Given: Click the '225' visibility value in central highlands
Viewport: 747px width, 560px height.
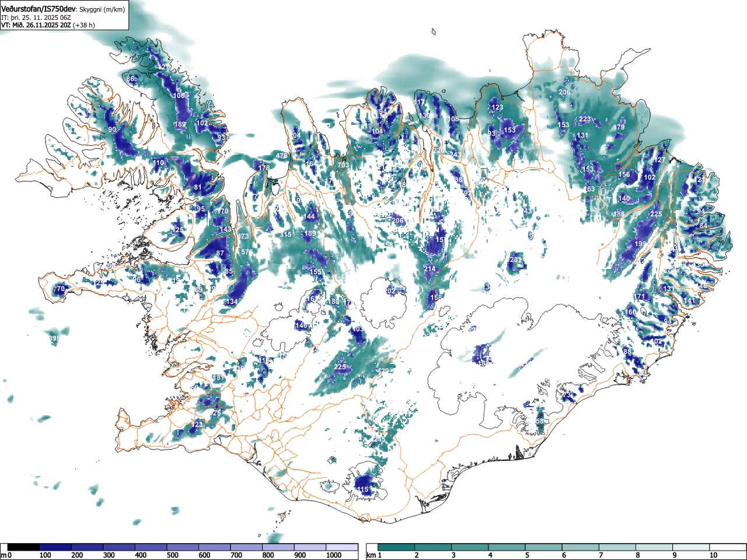Looking at the screenshot, I should click(x=340, y=367).
